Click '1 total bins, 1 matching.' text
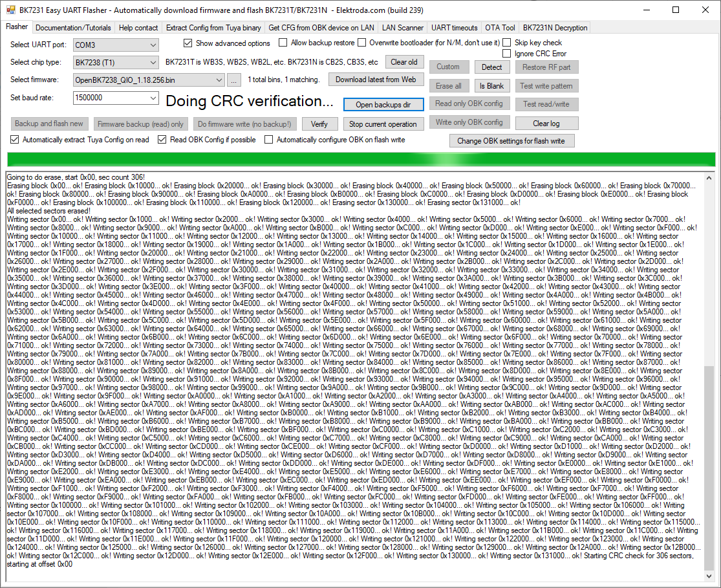 pos(284,80)
